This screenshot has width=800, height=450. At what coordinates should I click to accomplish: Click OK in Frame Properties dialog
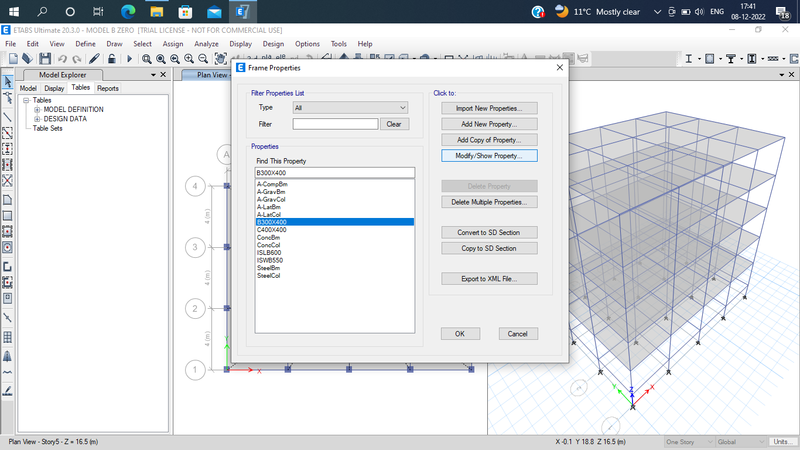[x=460, y=334]
